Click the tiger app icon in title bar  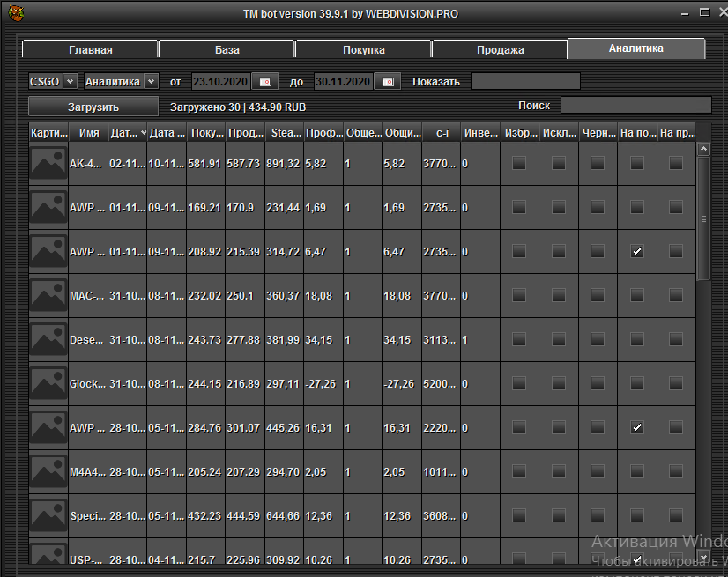(x=15, y=14)
